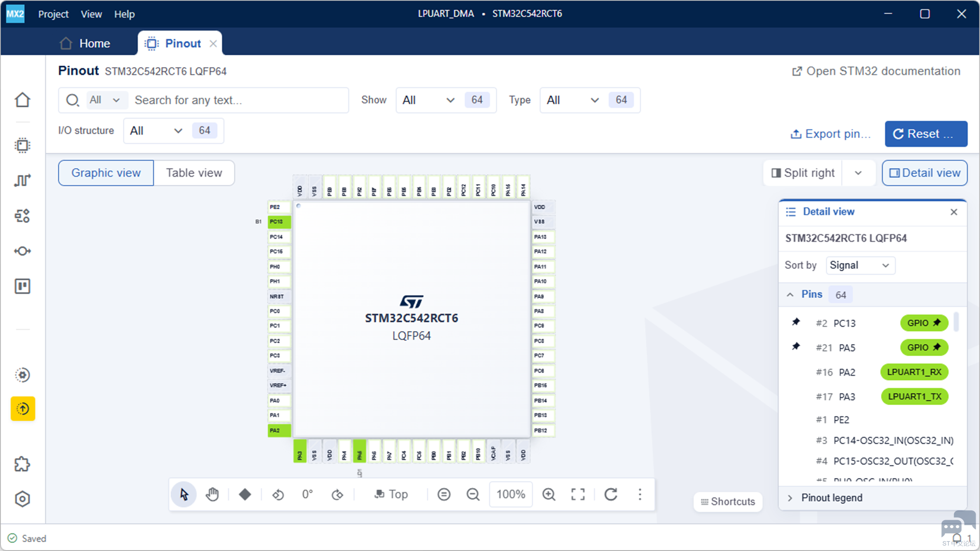Rotate the chip counter-clockwise
This screenshot has width=980, height=551.
coord(278,494)
